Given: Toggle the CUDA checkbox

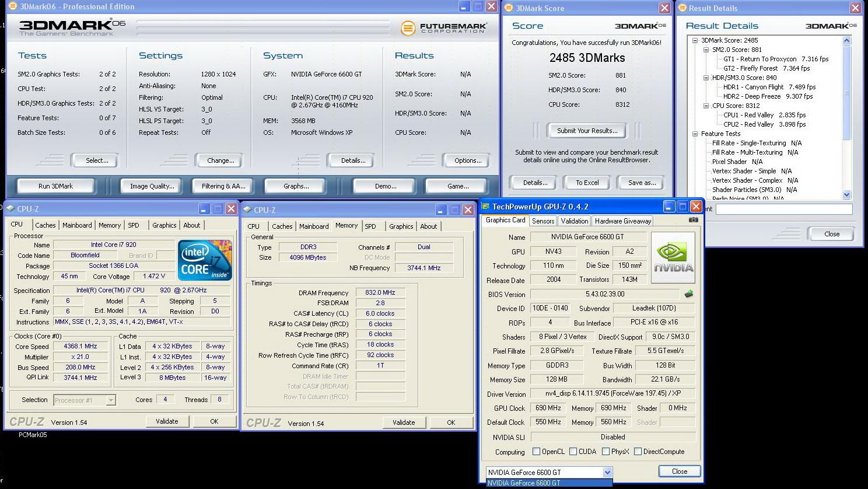Looking at the screenshot, I should click(x=573, y=452).
